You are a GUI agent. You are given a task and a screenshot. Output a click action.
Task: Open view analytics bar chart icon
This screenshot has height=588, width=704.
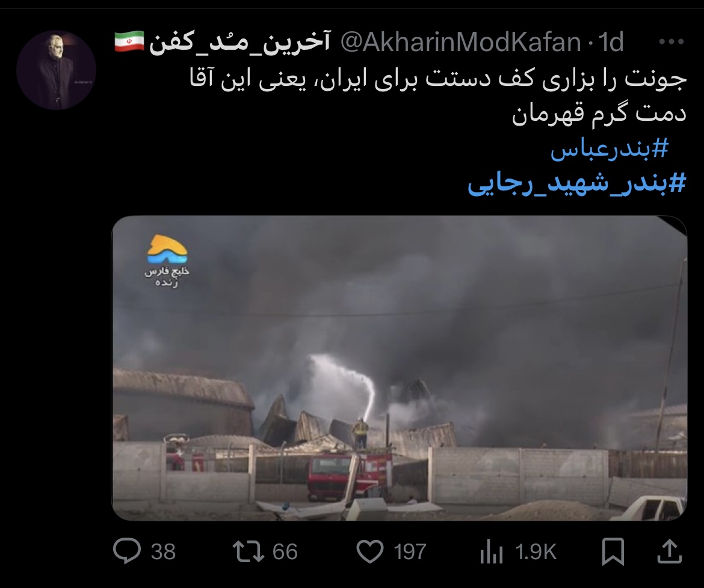click(491, 552)
